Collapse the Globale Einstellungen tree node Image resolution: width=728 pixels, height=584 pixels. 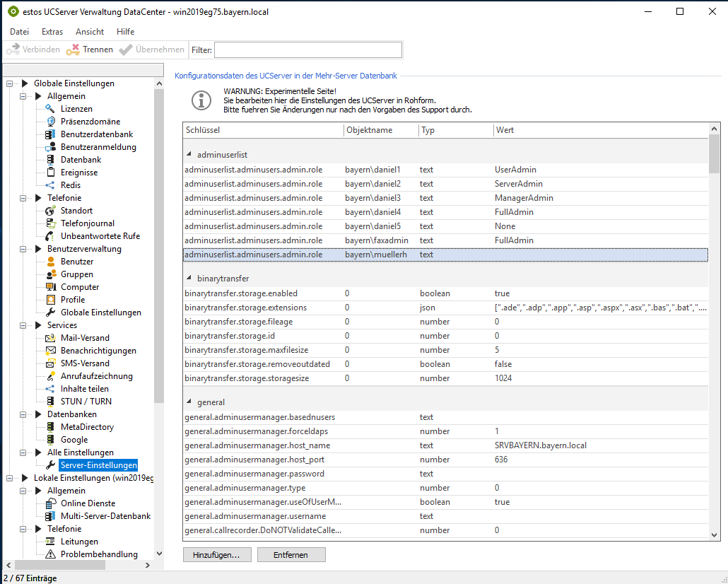10,83
